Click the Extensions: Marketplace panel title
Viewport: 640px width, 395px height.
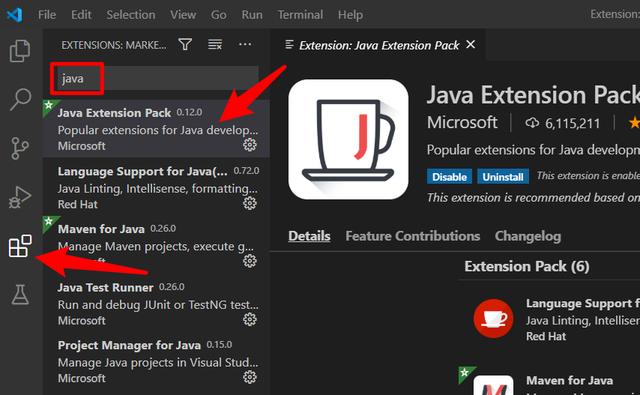click(x=113, y=45)
